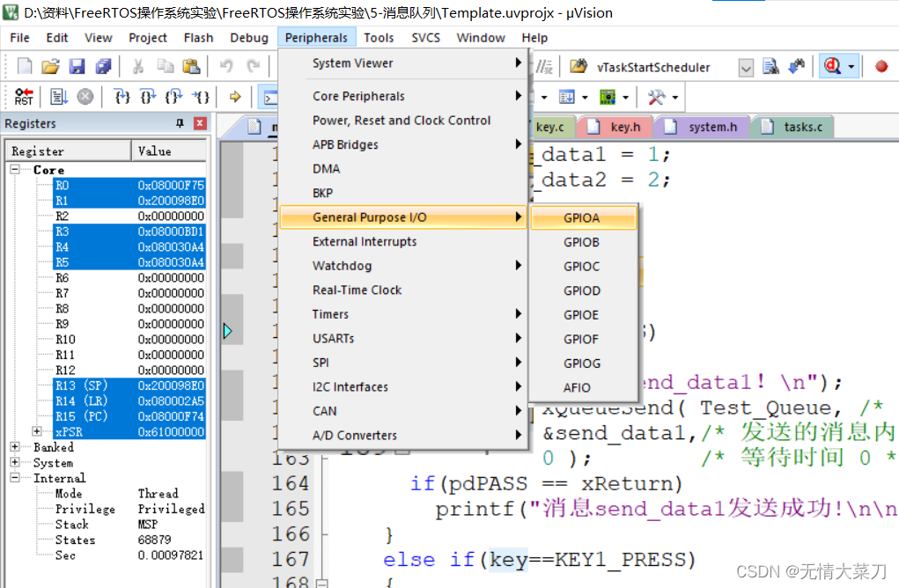Open the Toolbox dropdown arrow
Image resolution: width=899 pixels, height=588 pixels.
(x=675, y=98)
